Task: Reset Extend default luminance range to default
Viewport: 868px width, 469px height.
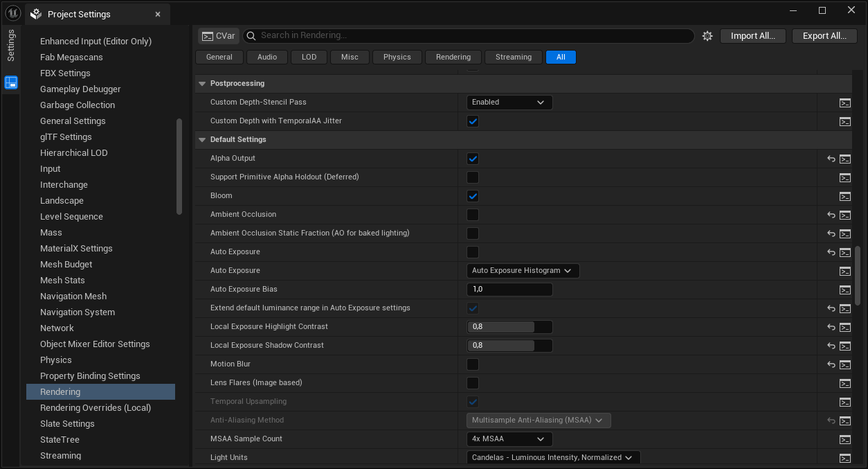Action: pos(831,308)
